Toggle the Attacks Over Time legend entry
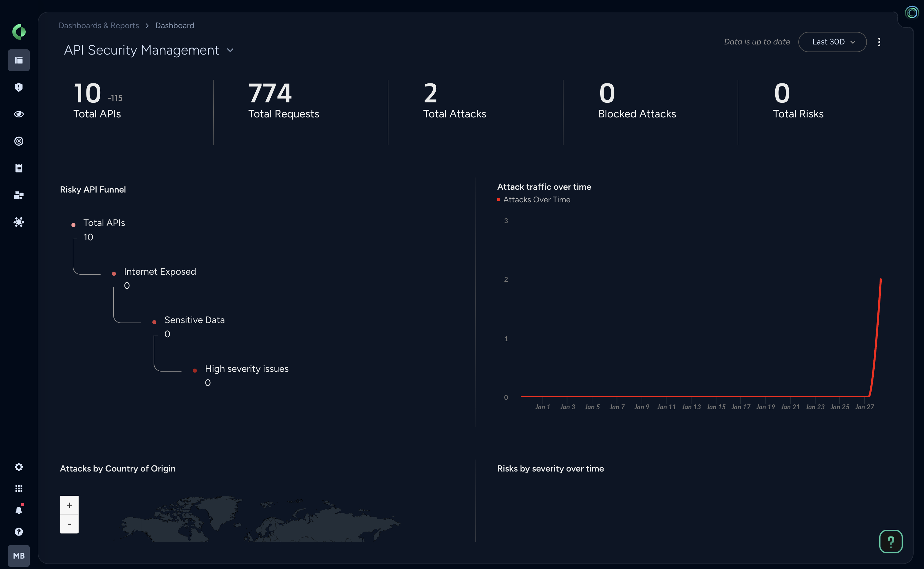Screen dimensions: 924x569 point(534,200)
